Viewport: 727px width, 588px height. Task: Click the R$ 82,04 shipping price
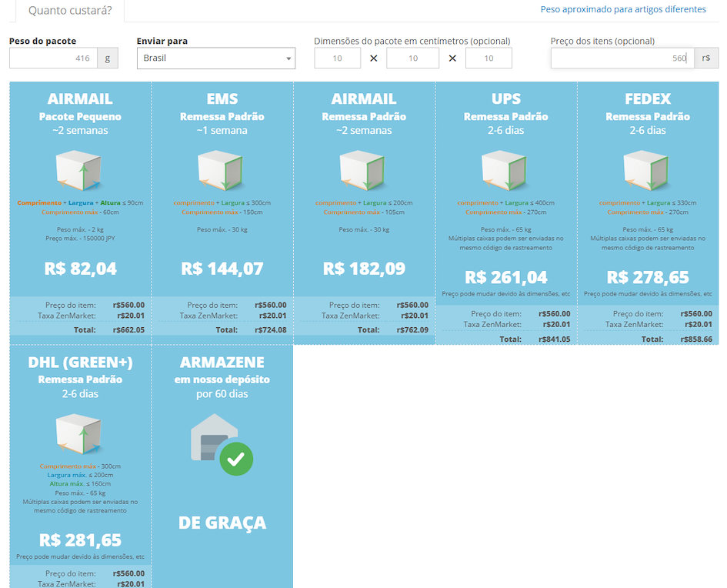[80, 269]
